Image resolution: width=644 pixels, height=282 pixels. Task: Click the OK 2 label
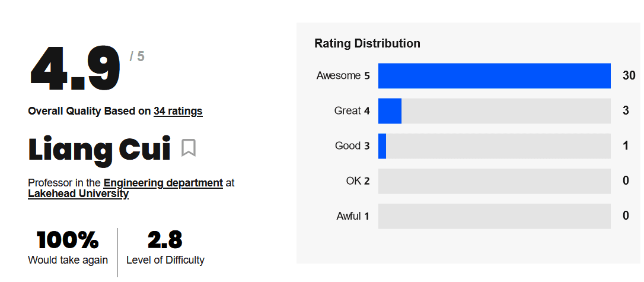coord(358,181)
